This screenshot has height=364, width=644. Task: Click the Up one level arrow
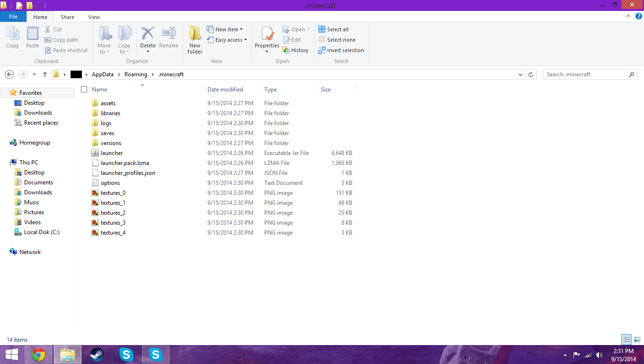[45, 74]
